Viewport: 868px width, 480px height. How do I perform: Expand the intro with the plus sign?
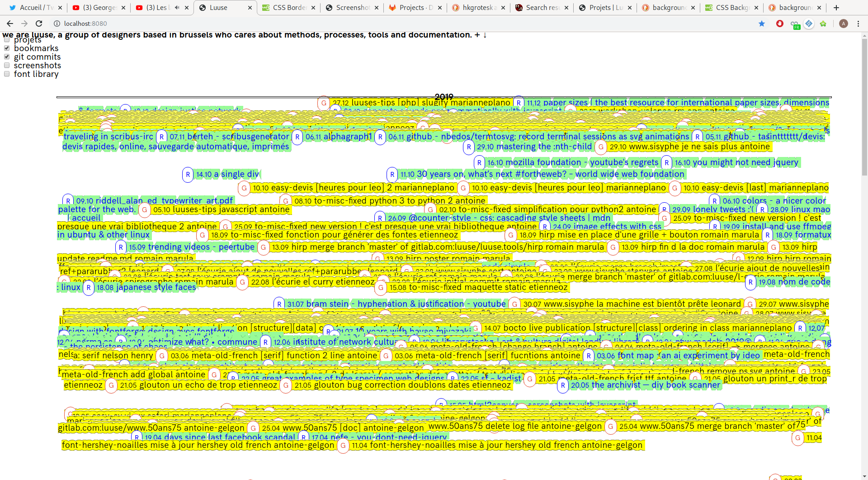pos(477,35)
